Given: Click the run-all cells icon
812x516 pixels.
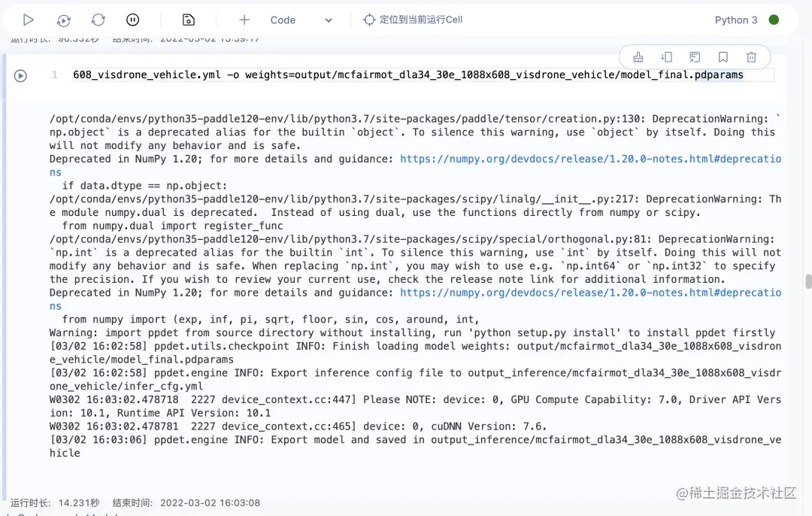Looking at the screenshot, I should (64, 20).
